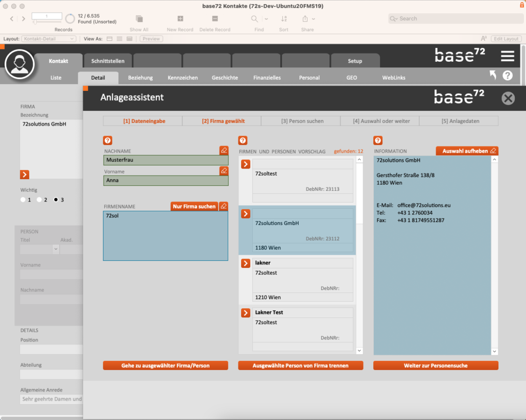526x420 pixels.
Task: Click the contact avatar icon
Action: pos(19,64)
